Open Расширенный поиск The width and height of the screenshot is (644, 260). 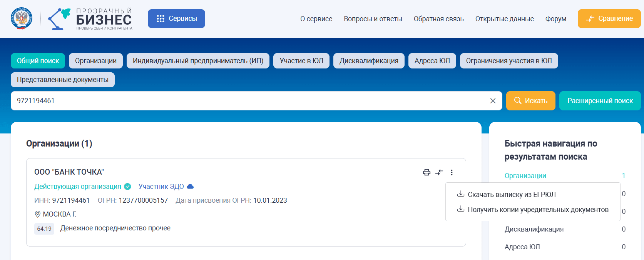click(600, 101)
